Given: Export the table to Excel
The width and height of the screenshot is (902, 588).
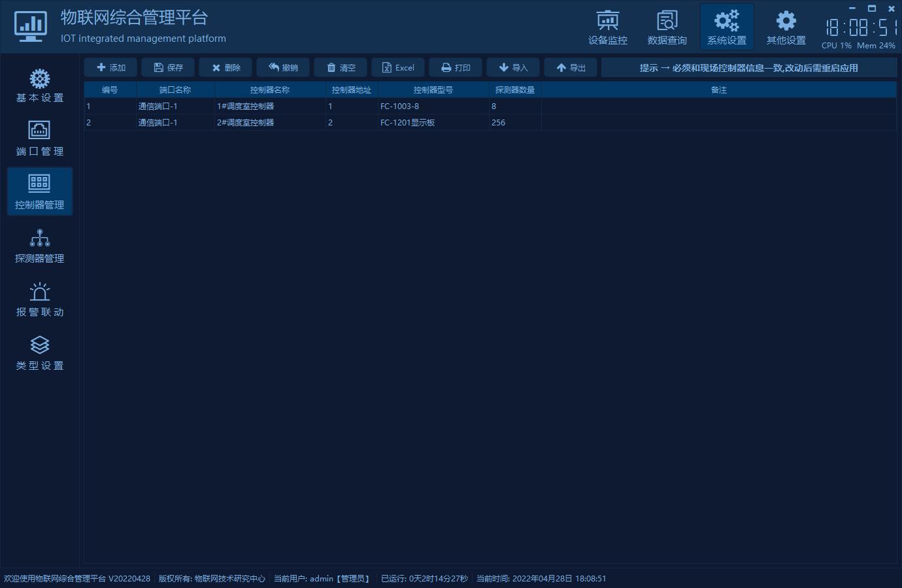Looking at the screenshot, I should (398, 67).
